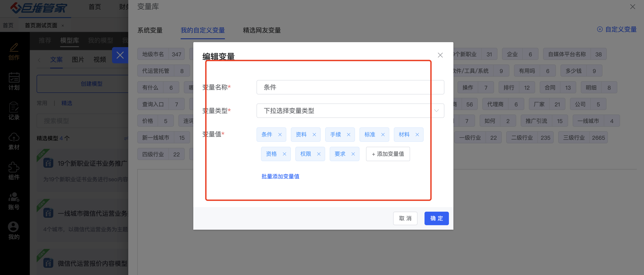Open the 微信代运营报价内容模型 card
The width and height of the screenshot is (644, 275).
[x=82, y=262]
